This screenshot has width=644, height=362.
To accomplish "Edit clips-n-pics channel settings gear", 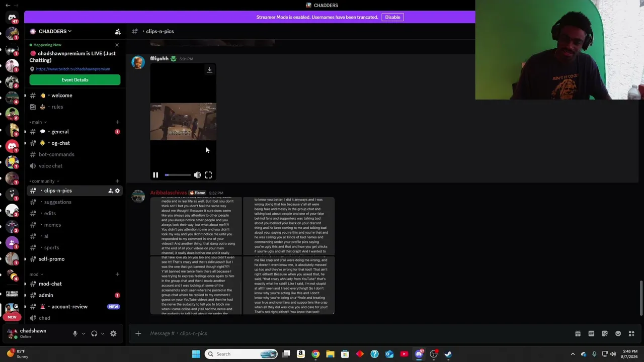I will 117,191.
